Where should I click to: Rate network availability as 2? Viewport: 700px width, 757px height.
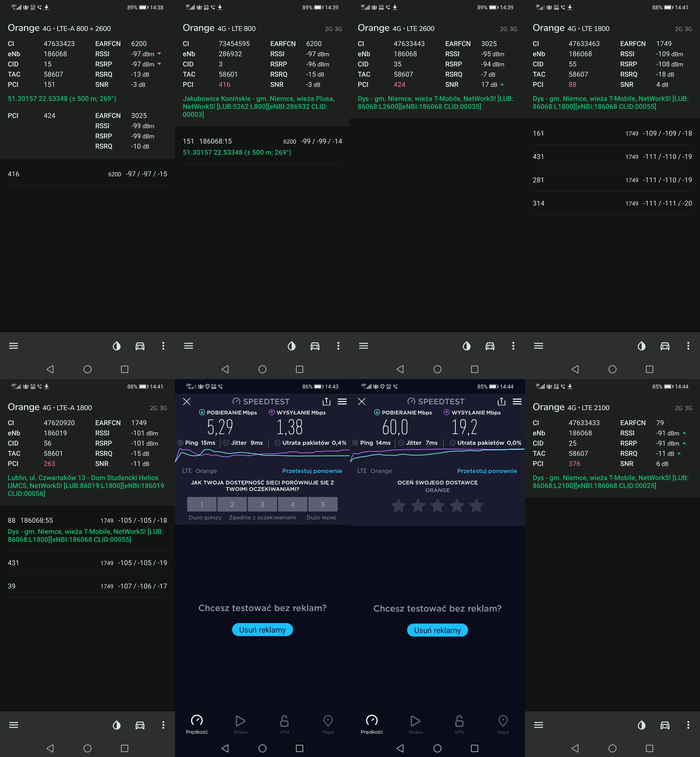[x=232, y=504]
